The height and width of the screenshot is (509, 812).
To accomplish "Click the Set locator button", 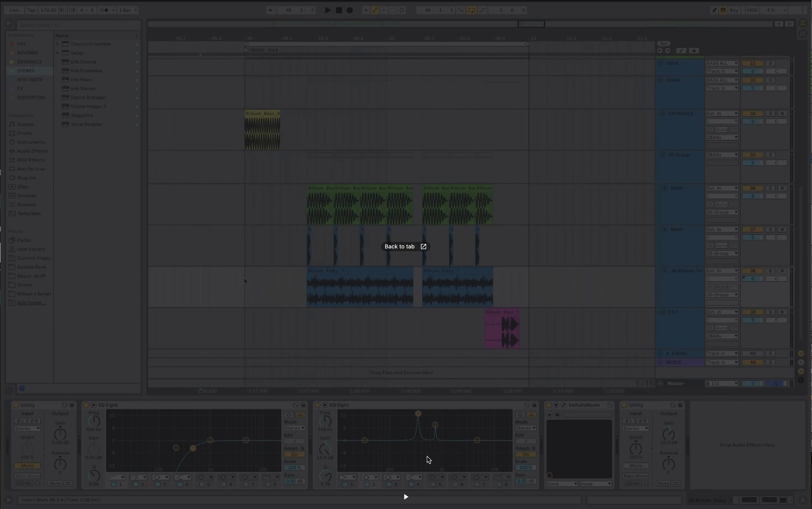I will coord(664,44).
